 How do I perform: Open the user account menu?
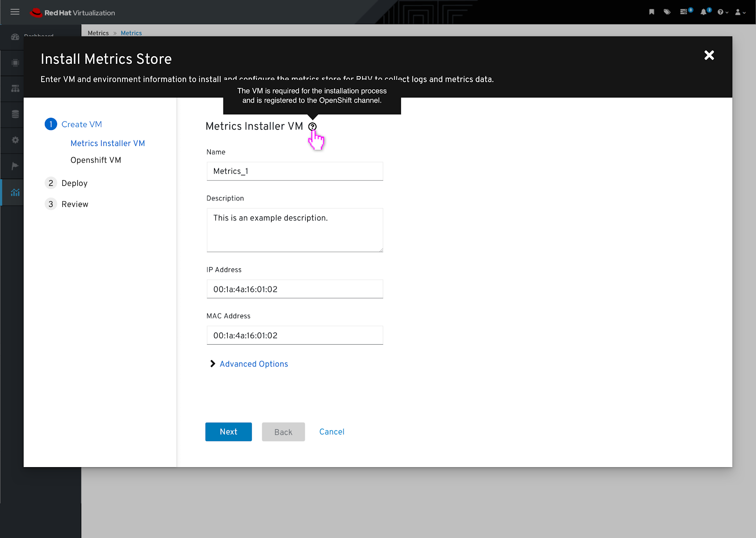740,12
